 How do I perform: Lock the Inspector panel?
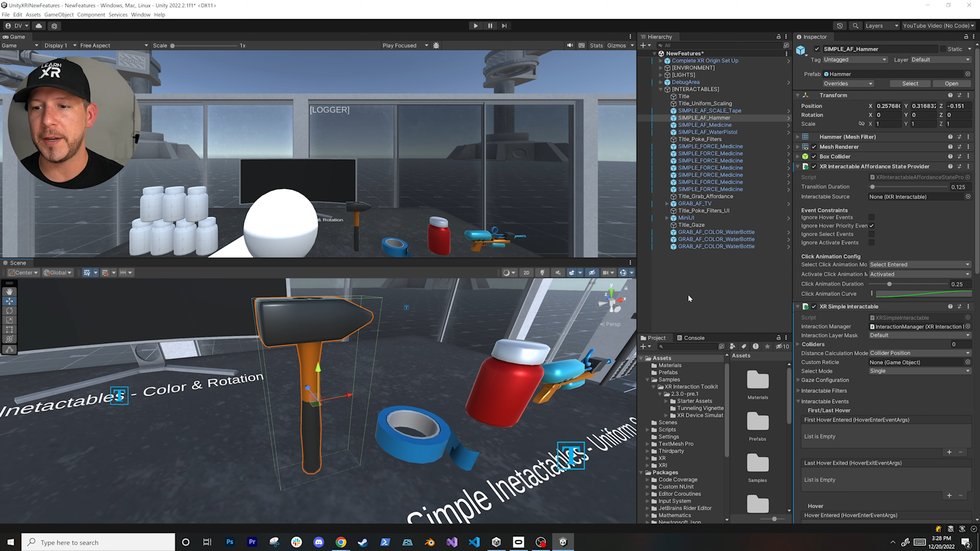(x=966, y=36)
